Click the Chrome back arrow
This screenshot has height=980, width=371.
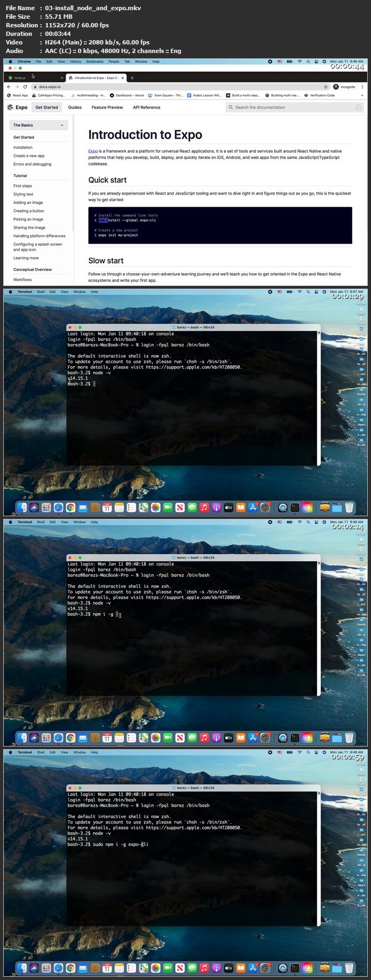pos(9,87)
